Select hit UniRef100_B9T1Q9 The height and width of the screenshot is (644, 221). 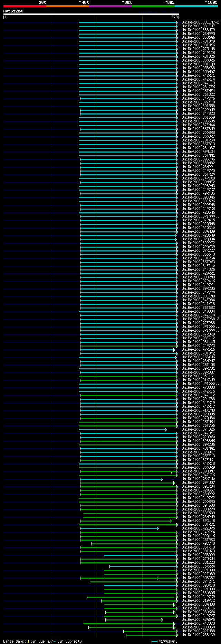198,64
